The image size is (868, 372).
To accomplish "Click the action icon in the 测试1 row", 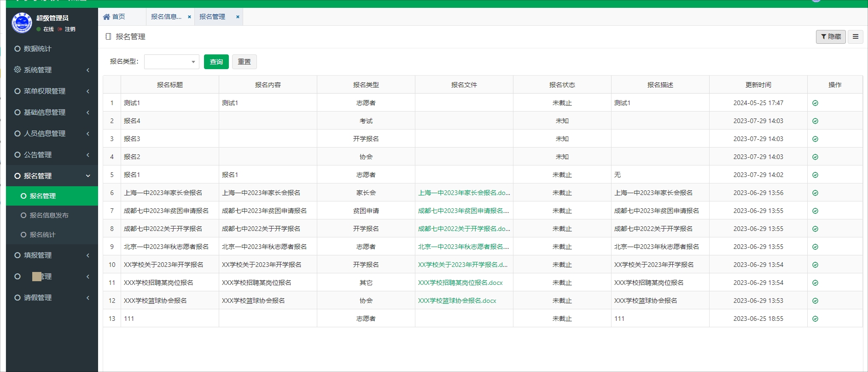I will 815,103.
